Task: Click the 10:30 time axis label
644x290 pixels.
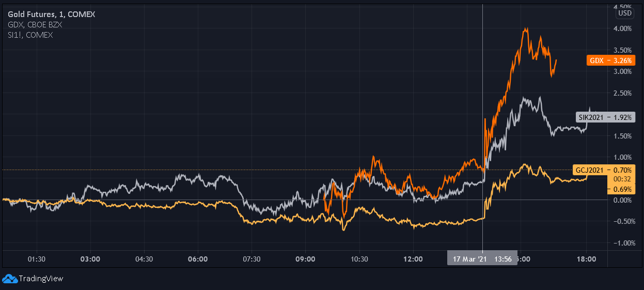Action: pyautogui.click(x=359, y=258)
